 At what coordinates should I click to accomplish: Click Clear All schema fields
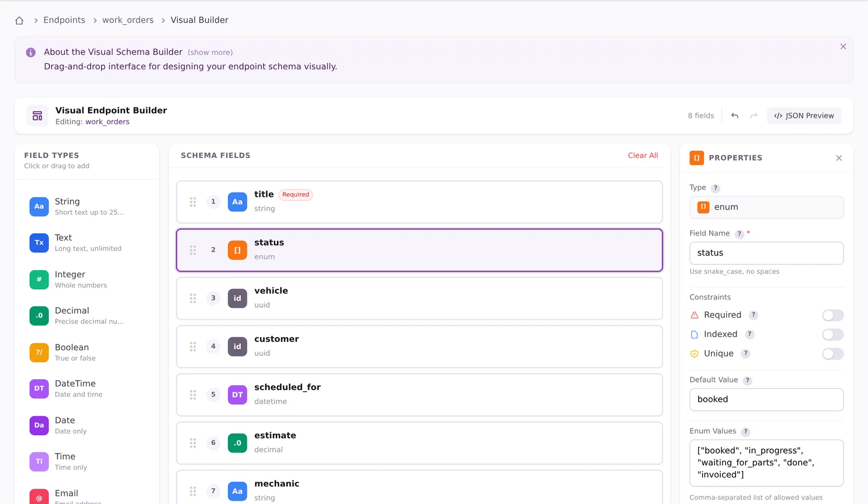pyautogui.click(x=643, y=156)
